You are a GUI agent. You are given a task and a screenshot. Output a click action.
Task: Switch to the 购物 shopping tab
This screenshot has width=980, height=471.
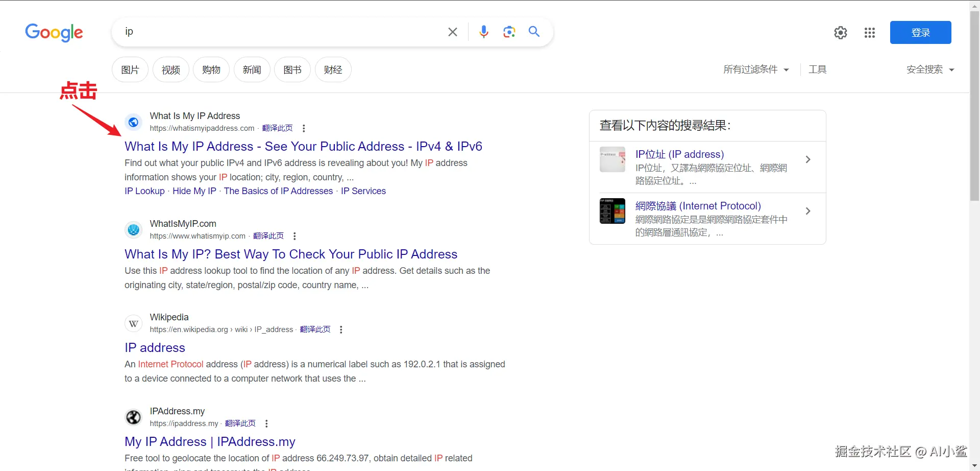211,69
